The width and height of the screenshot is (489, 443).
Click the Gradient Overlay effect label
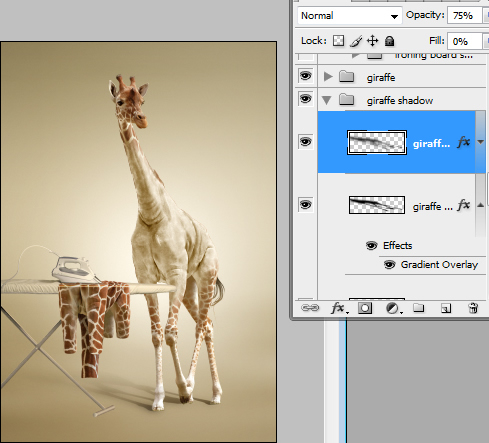pyautogui.click(x=439, y=265)
